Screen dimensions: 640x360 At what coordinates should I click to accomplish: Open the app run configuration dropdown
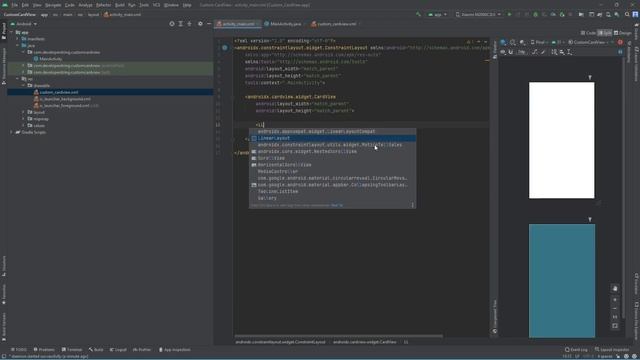437,15
